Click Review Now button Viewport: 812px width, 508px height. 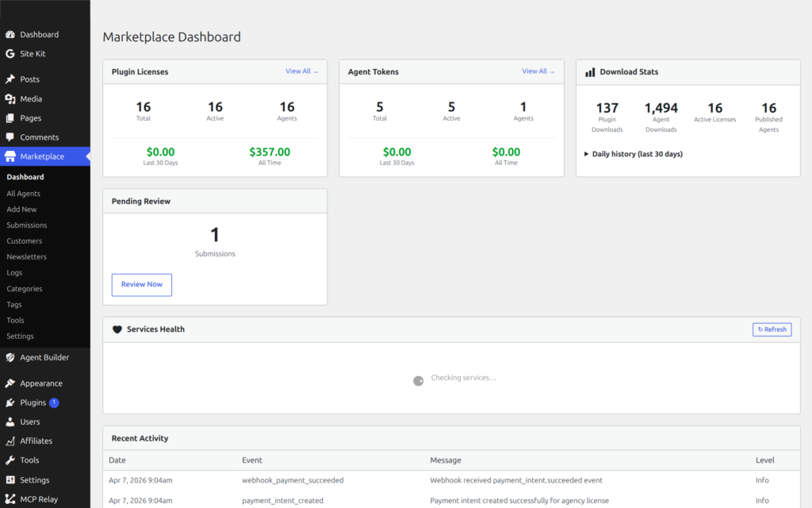[142, 285]
